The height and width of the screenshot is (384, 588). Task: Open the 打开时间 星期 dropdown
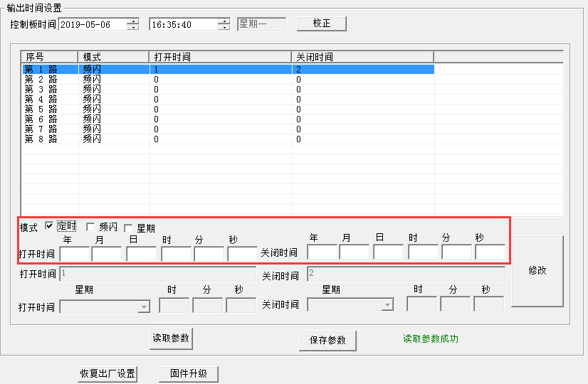tap(144, 307)
